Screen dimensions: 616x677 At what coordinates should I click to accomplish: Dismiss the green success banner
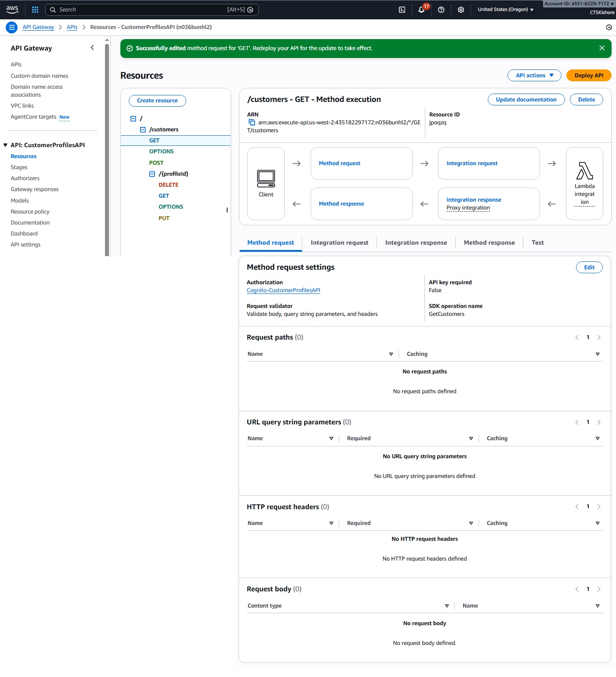pos(602,48)
